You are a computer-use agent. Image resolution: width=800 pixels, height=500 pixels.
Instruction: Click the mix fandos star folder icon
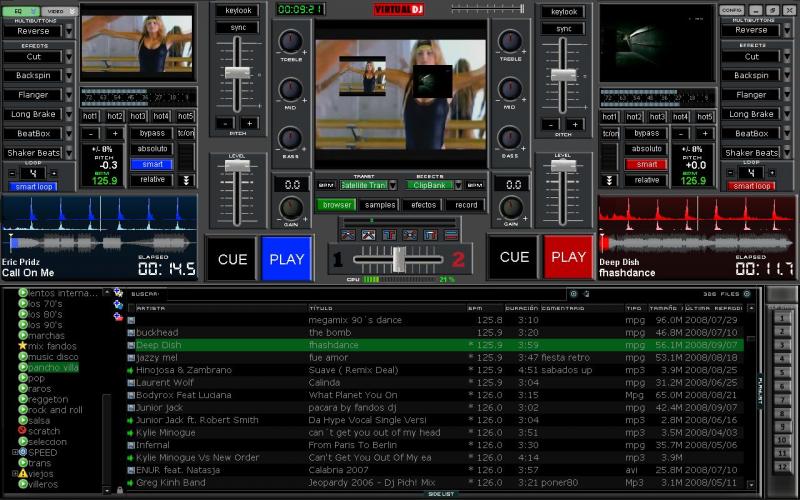[x=23, y=345]
